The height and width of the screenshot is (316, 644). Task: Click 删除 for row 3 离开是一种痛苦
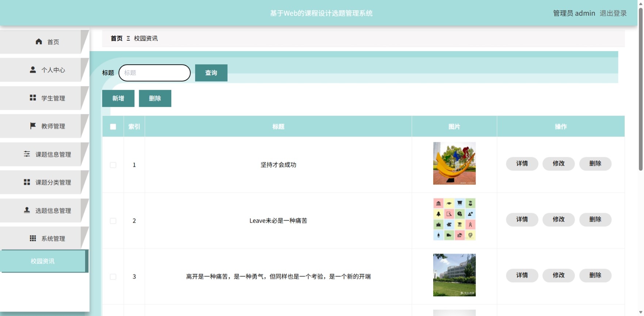coord(595,275)
